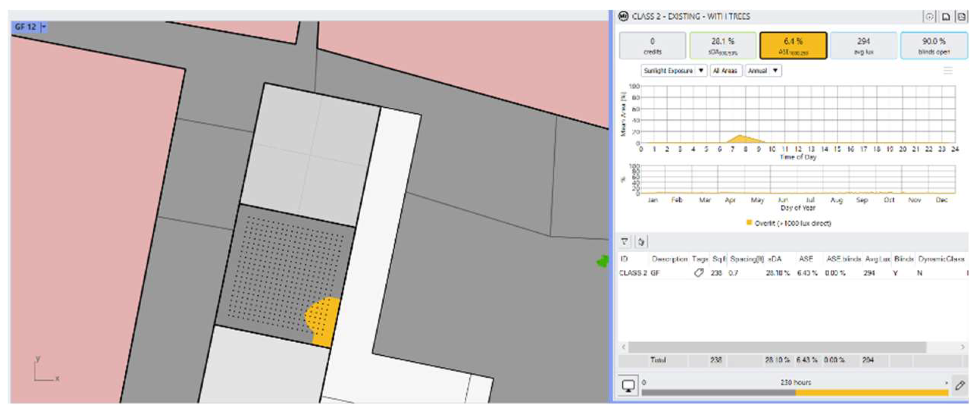Click the pencil edit icon beside legend bar
This screenshot has width=980, height=414.
click(x=960, y=386)
